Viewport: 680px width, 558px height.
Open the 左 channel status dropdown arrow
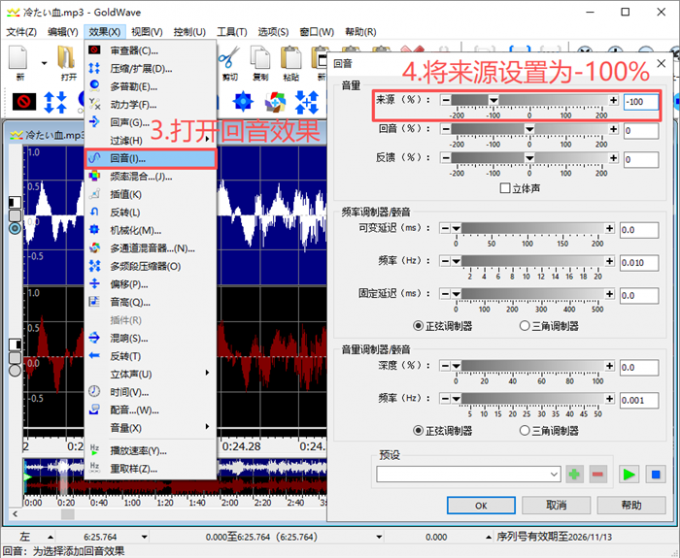click(x=50, y=537)
